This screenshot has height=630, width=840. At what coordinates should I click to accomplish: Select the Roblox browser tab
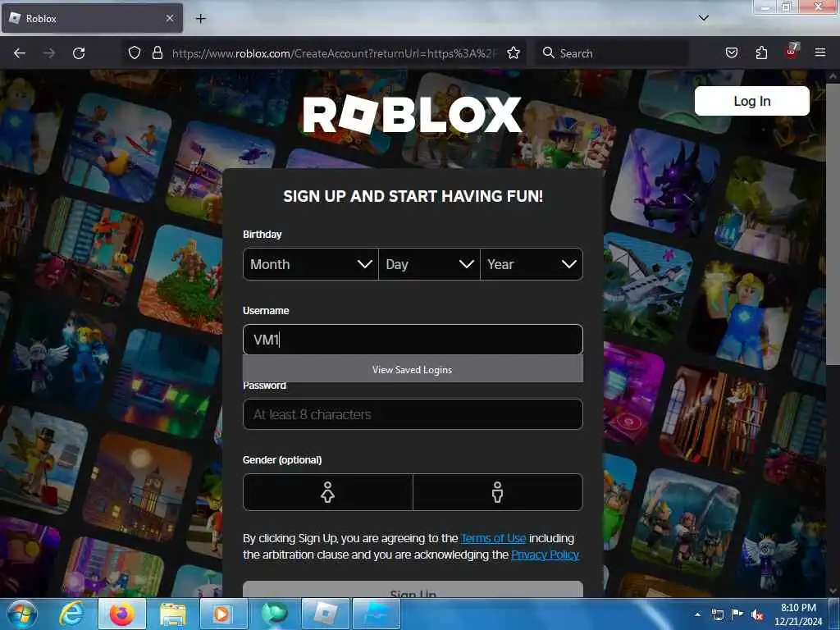tap(92, 18)
